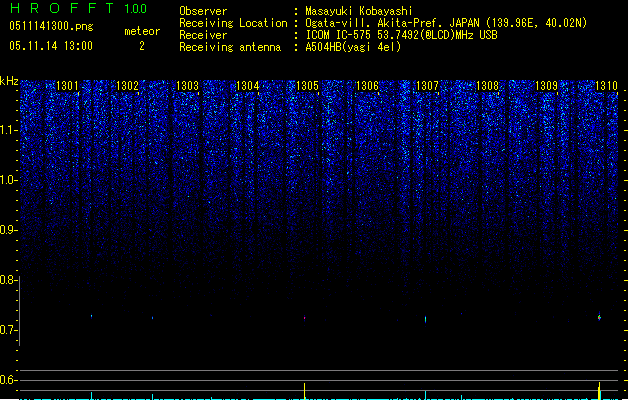Click the ICOM IC-575 receiver text

coord(401,35)
